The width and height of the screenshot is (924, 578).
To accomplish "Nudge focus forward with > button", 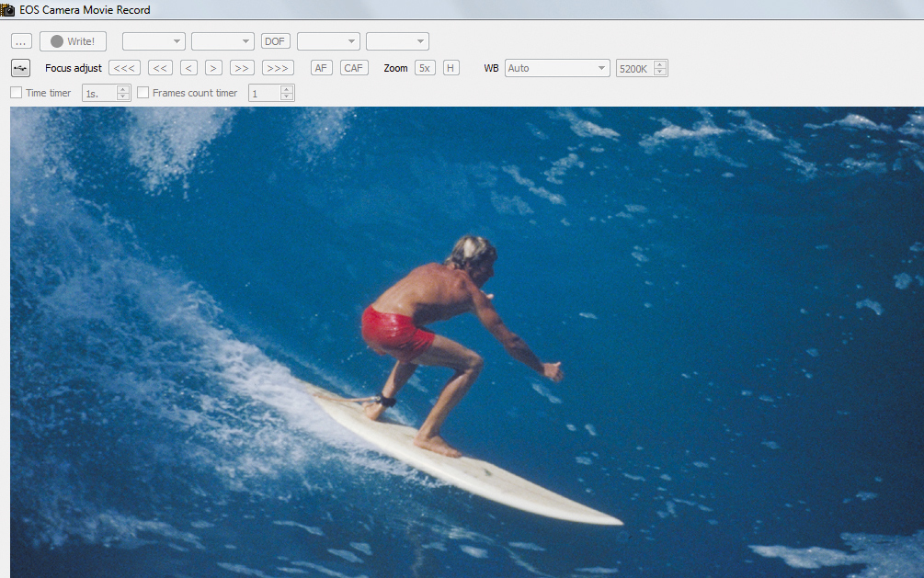I will click(213, 68).
